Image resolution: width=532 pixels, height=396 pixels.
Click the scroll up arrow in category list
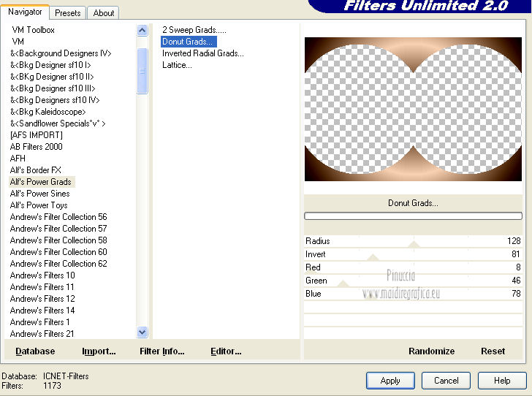142,31
